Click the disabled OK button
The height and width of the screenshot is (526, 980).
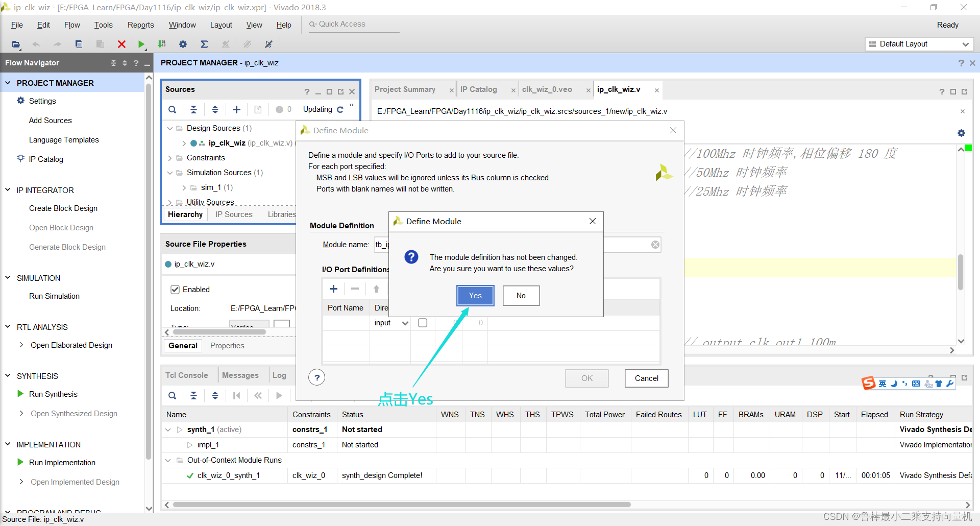587,378
